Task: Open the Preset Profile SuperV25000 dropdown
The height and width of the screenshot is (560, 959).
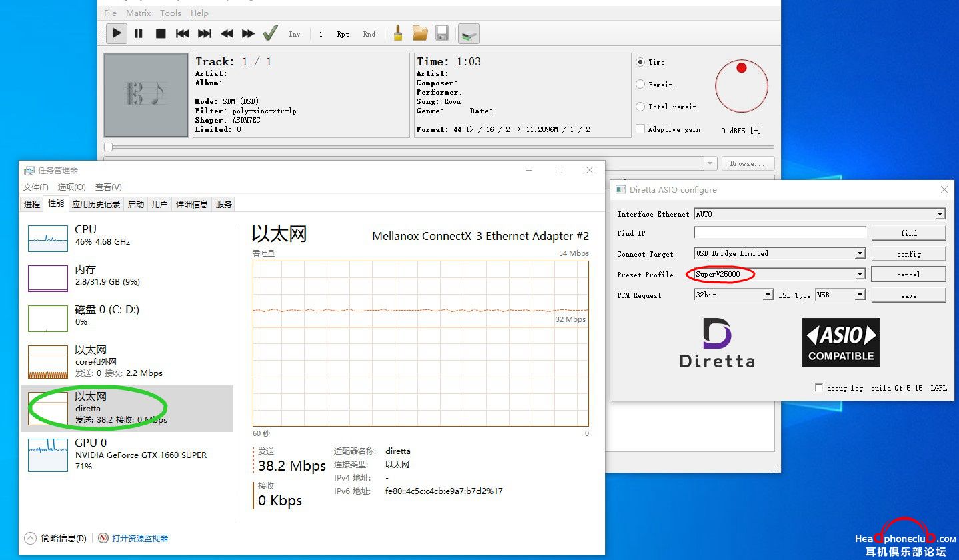Action: click(780, 274)
